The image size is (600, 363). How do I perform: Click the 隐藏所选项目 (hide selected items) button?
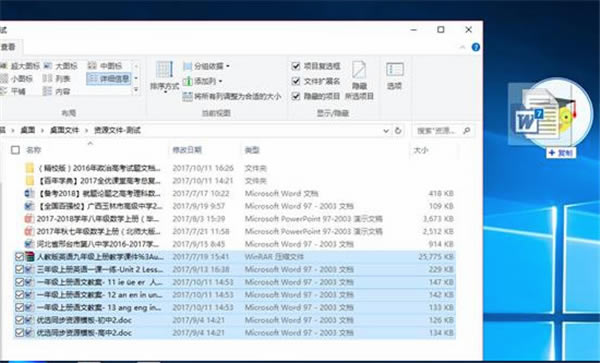click(x=359, y=80)
